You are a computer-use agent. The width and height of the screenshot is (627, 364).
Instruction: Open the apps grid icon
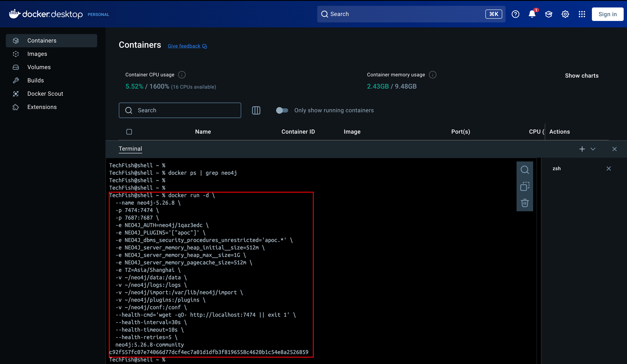click(x=582, y=14)
